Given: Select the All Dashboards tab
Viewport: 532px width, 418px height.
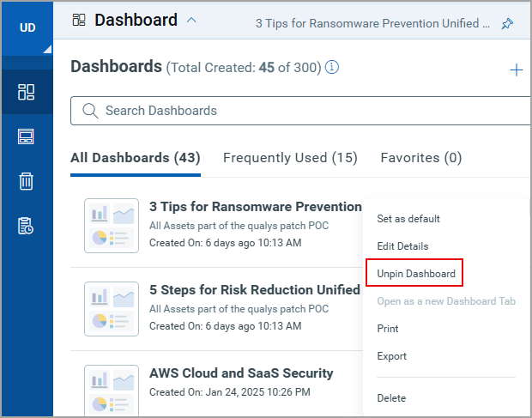Looking at the screenshot, I should coord(136,158).
